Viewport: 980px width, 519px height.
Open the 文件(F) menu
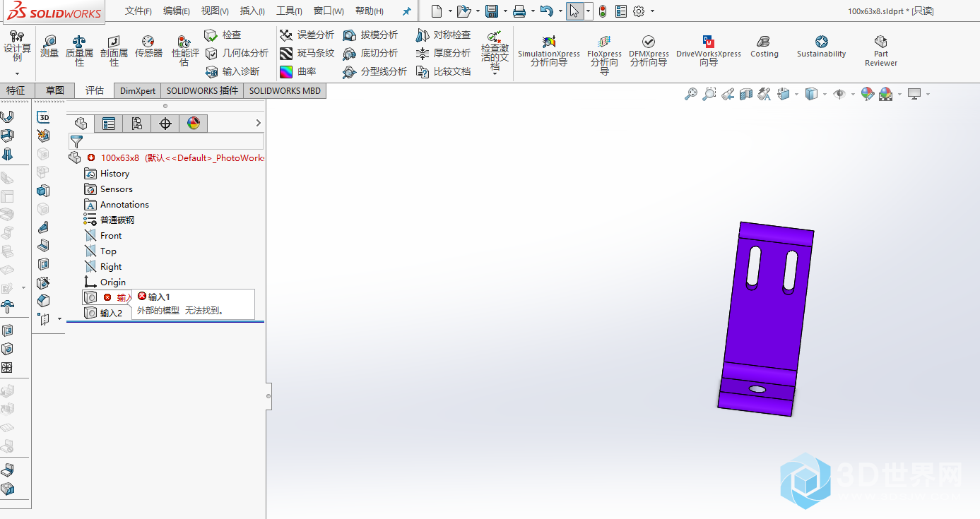point(138,11)
